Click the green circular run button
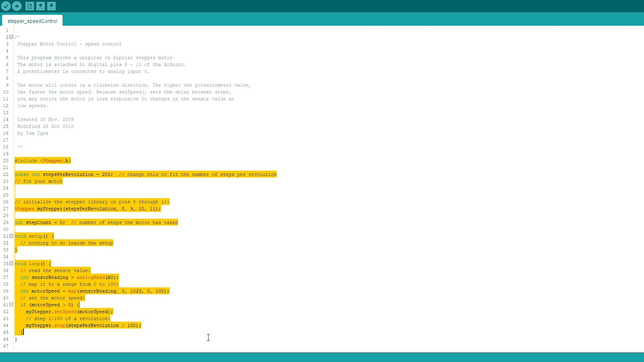 (x=16, y=6)
